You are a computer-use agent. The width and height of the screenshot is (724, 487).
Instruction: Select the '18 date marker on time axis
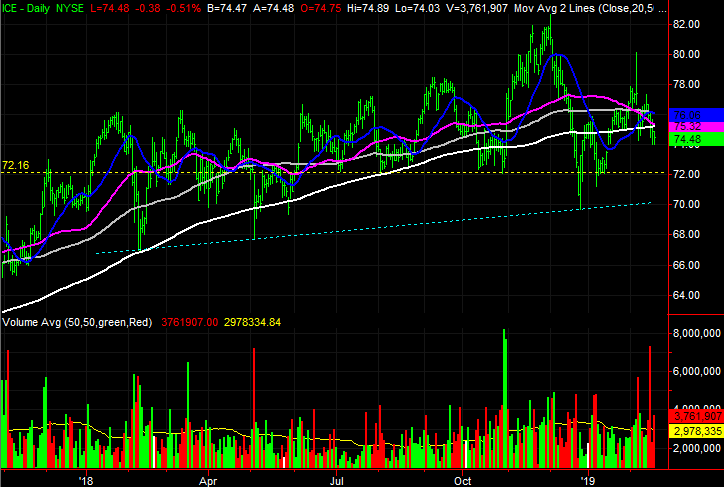(x=86, y=481)
